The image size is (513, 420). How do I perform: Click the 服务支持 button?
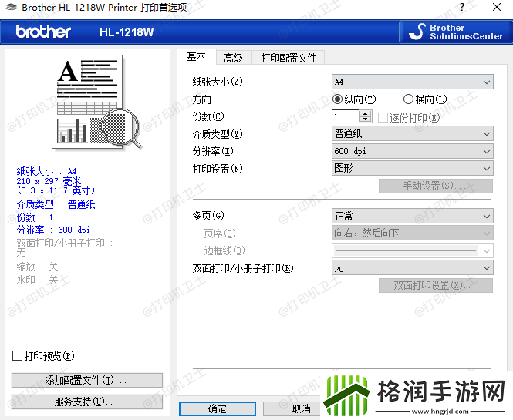point(87,402)
